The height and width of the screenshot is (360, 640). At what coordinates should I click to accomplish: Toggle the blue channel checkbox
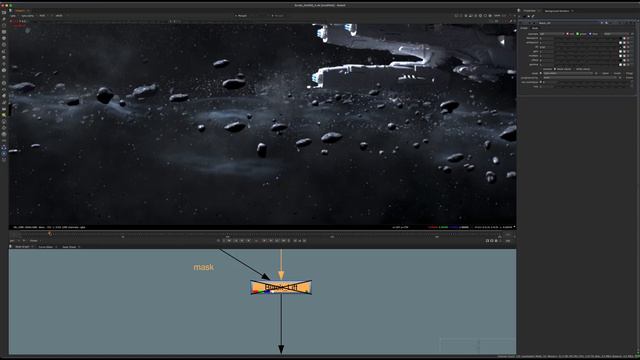[590, 34]
